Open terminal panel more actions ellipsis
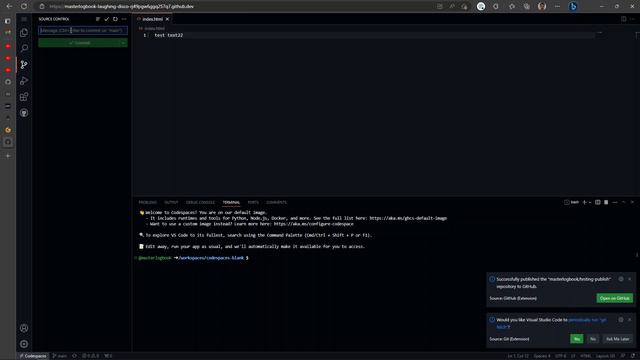The image size is (640, 360). click(615, 202)
